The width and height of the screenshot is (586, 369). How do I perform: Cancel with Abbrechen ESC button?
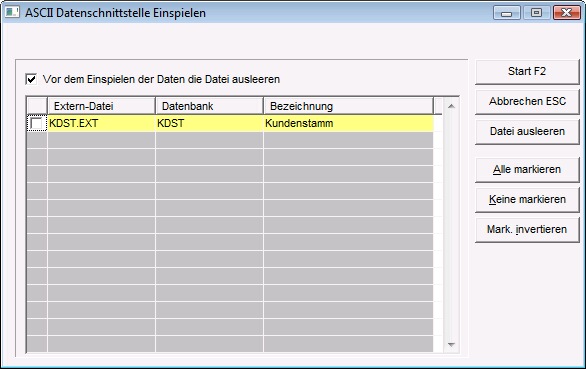tap(527, 101)
